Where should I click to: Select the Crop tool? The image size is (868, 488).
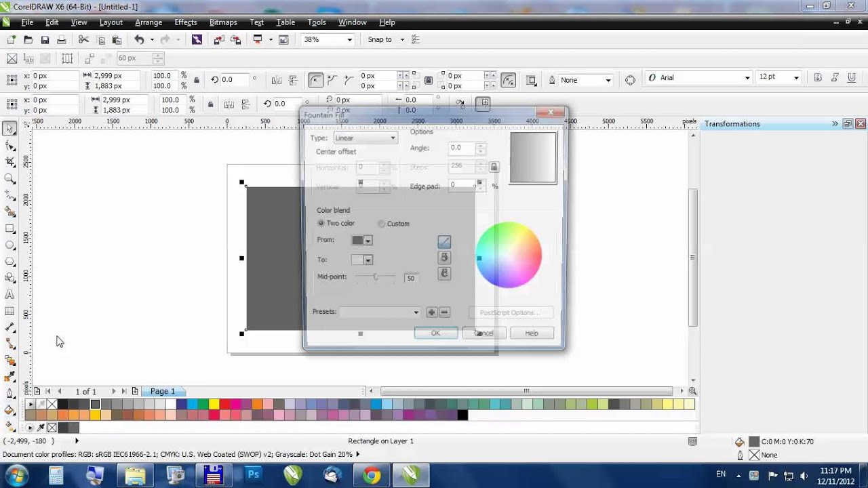click(10, 162)
